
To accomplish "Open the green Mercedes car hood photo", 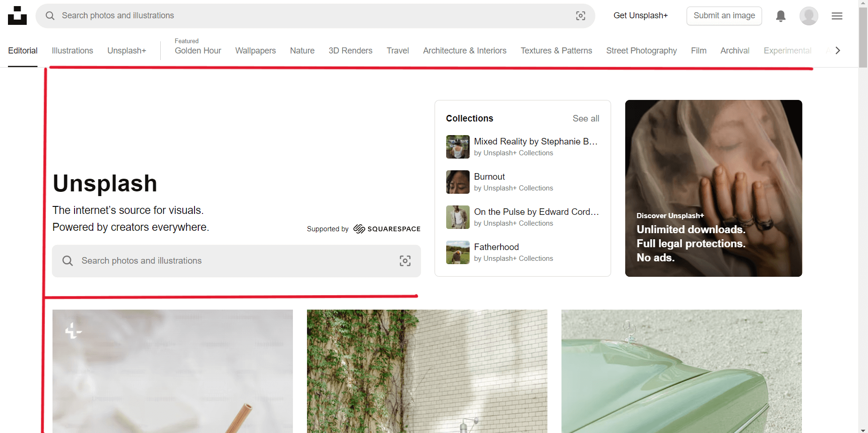I will pos(681,371).
